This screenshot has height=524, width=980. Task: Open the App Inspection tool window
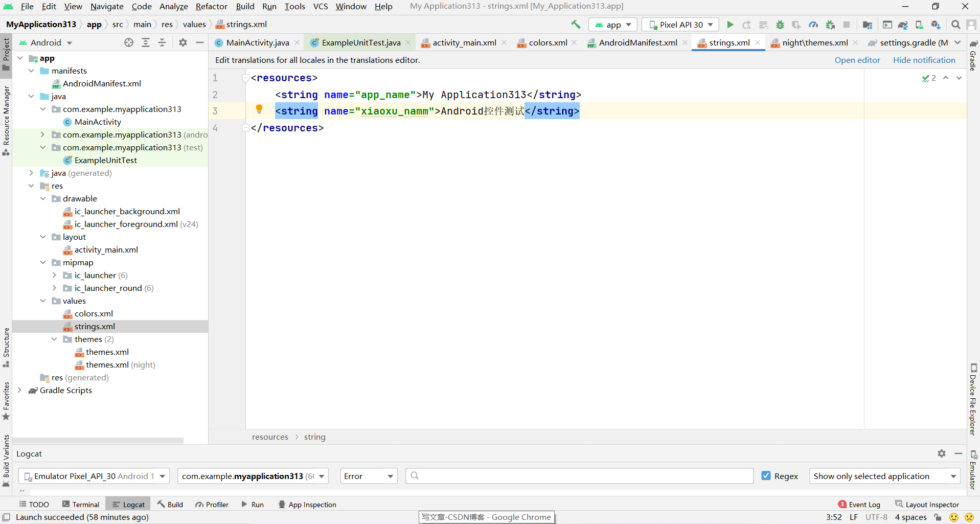click(307, 504)
